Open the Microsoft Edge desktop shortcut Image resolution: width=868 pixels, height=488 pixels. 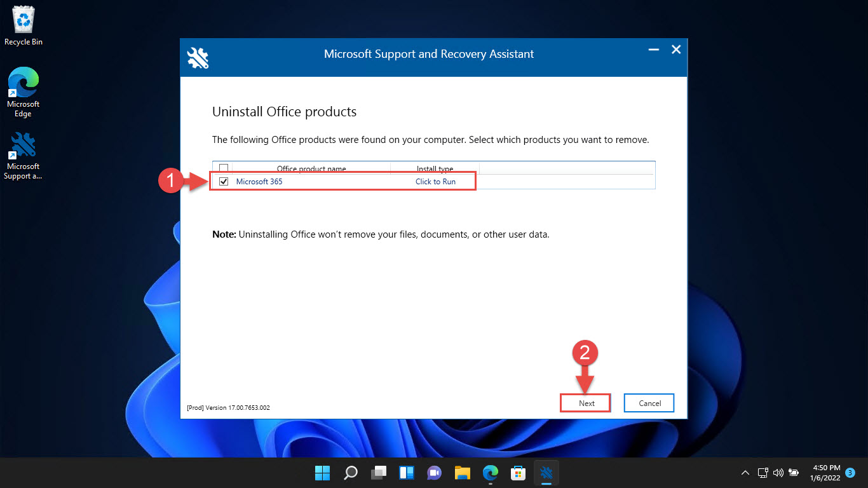pyautogui.click(x=24, y=93)
